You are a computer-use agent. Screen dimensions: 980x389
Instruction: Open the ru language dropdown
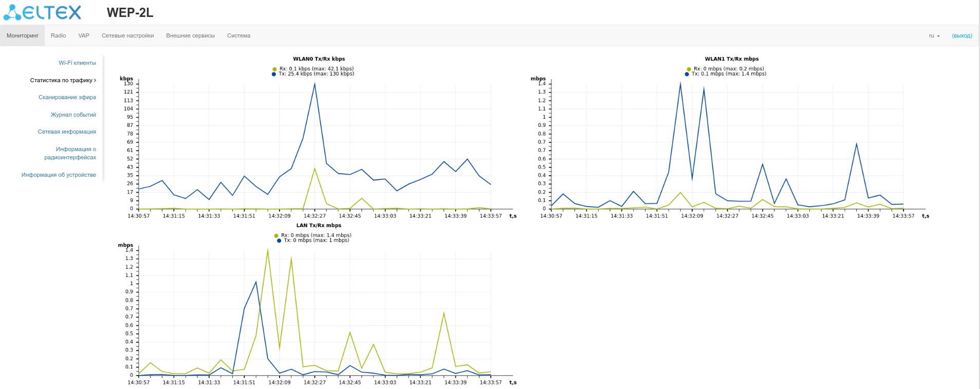pos(934,36)
